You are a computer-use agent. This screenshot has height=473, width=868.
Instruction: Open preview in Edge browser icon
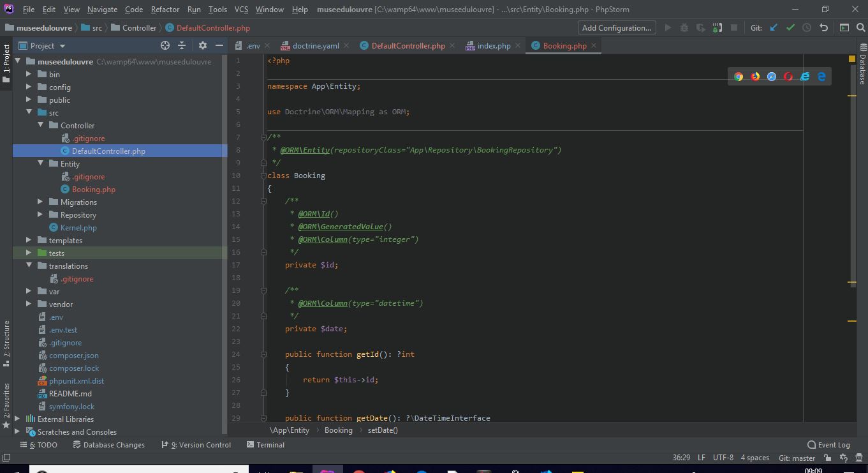click(821, 77)
